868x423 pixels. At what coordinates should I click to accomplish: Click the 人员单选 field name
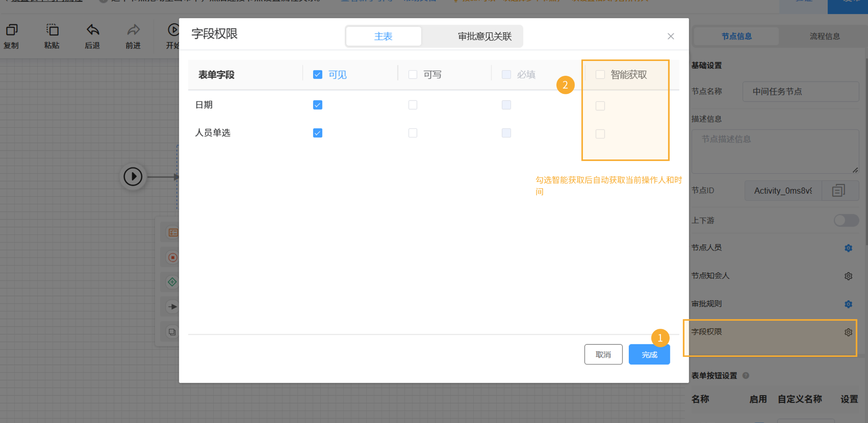pyautogui.click(x=213, y=133)
